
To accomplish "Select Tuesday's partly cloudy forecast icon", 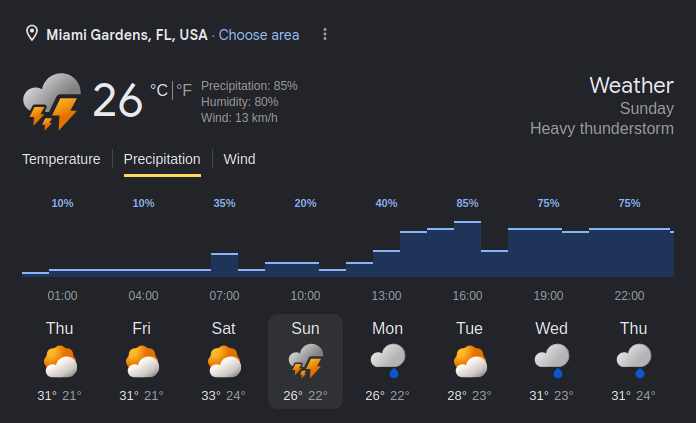I will coord(470,361).
